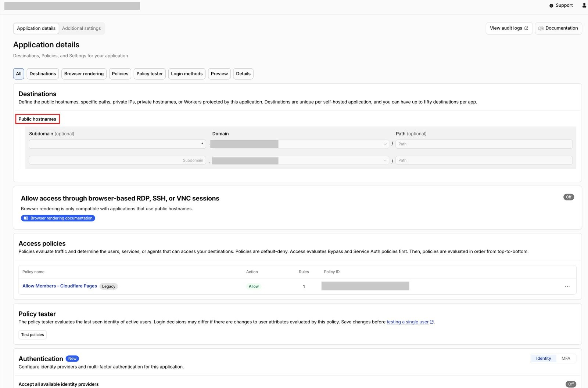
Task: Expand the second Domain dropdown chevron
Action: click(x=385, y=160)
